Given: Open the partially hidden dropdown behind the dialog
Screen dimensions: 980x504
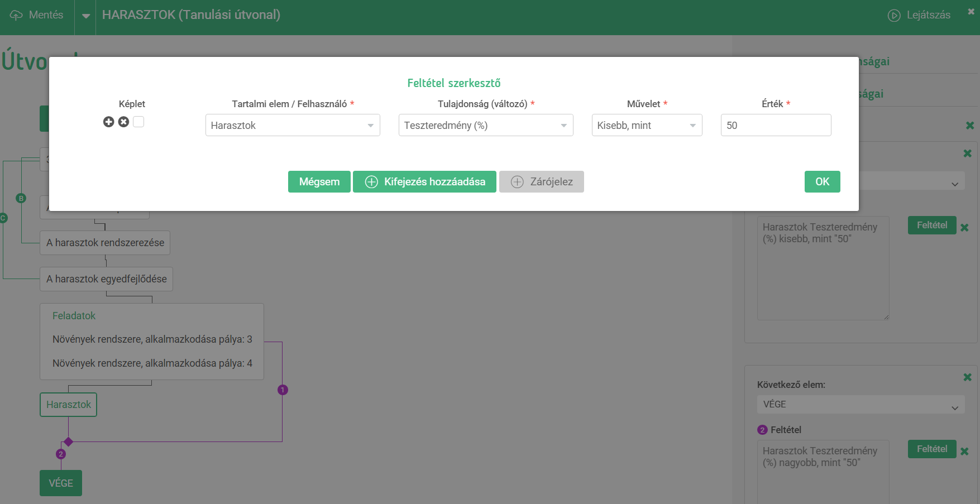Looking at the screenshot, I should pos(911,181).
